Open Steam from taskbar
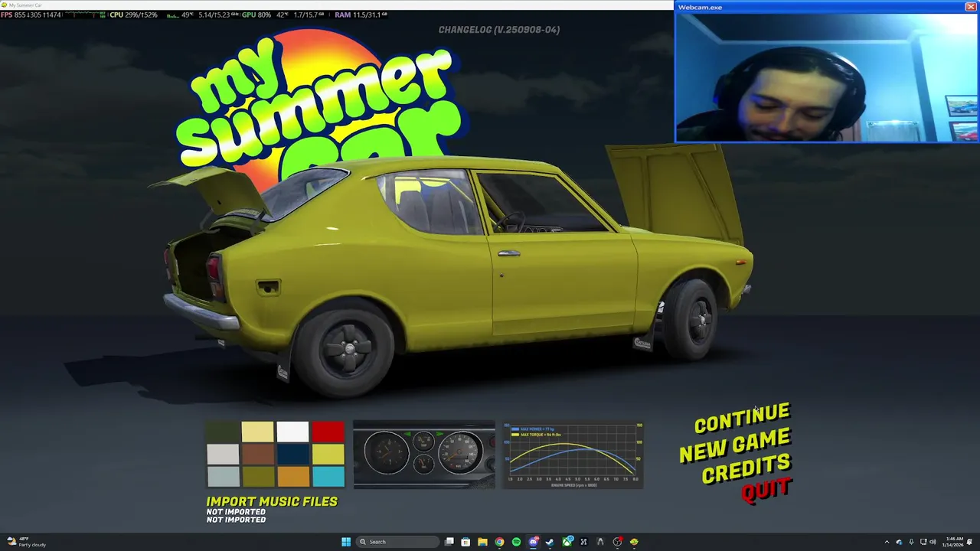Viewport: 980px width, 551px height. click(x=549, y=542)
